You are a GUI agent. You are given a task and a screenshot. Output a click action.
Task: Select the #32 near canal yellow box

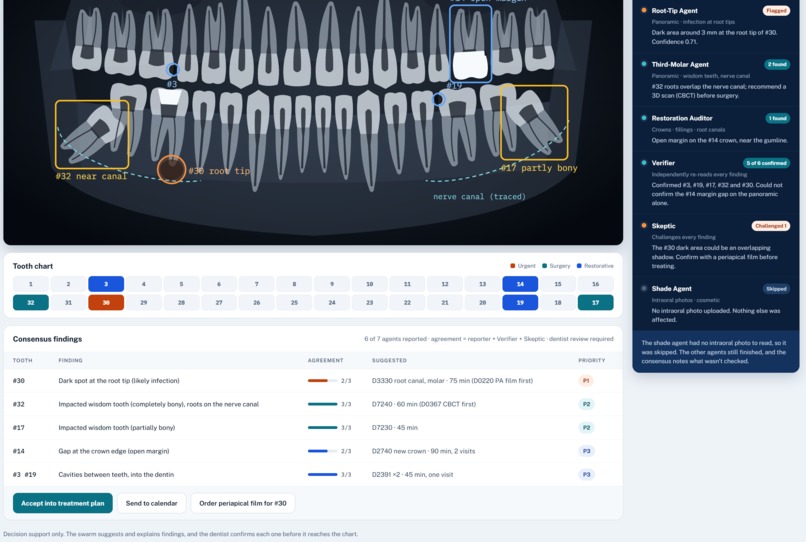[x=92, y=135]
